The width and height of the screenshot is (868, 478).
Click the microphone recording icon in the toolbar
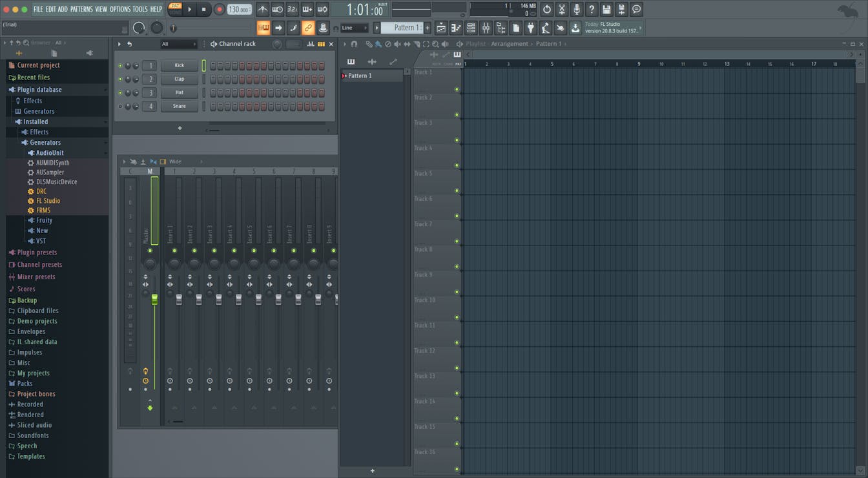click(x=577, y=9)
